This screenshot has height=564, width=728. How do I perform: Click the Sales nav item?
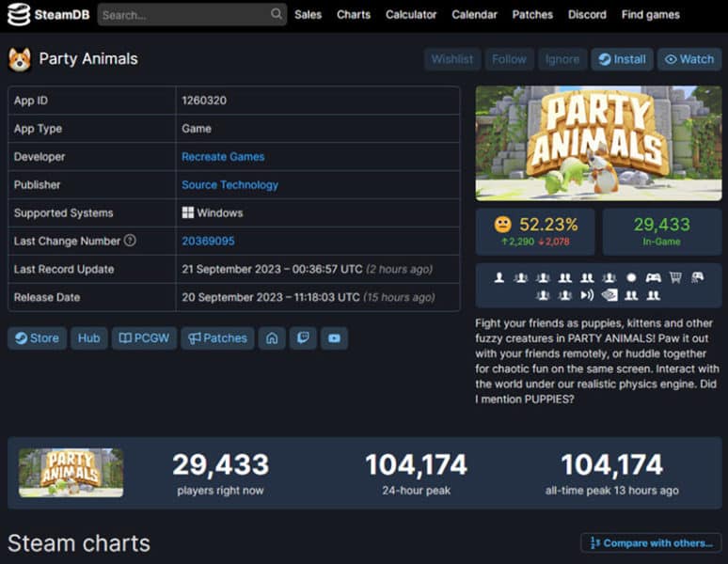308,15
